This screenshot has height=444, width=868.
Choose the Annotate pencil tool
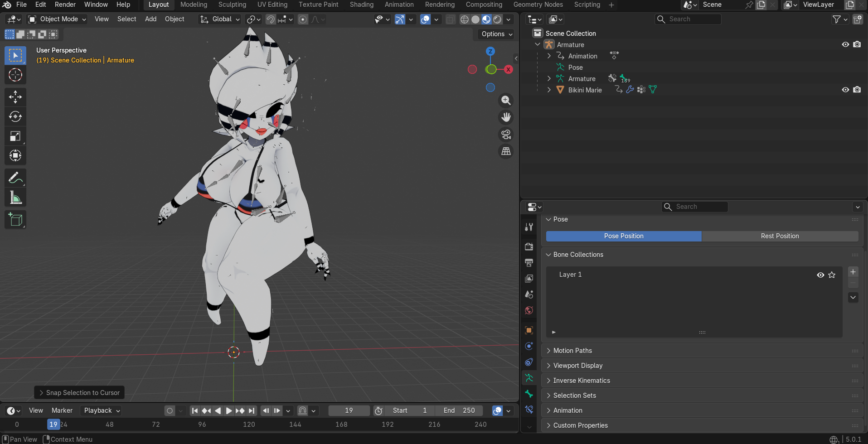pyautogui.click(x=15, y=178)
